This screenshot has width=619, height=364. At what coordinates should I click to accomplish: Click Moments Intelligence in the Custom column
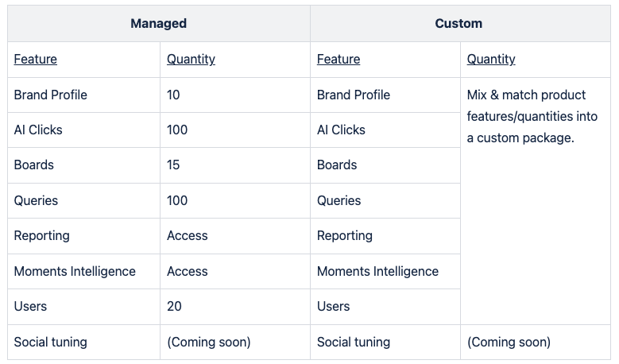[x=377, y=271]
